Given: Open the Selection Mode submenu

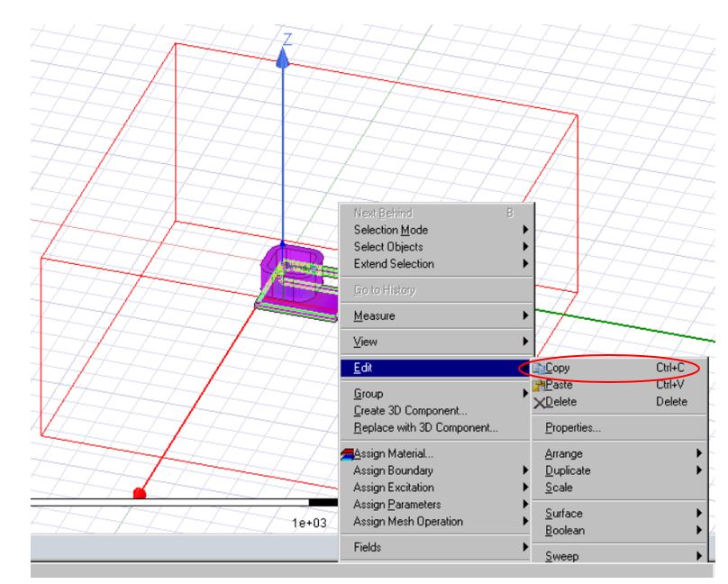Looking at the screenshot, I should point(436,230).
